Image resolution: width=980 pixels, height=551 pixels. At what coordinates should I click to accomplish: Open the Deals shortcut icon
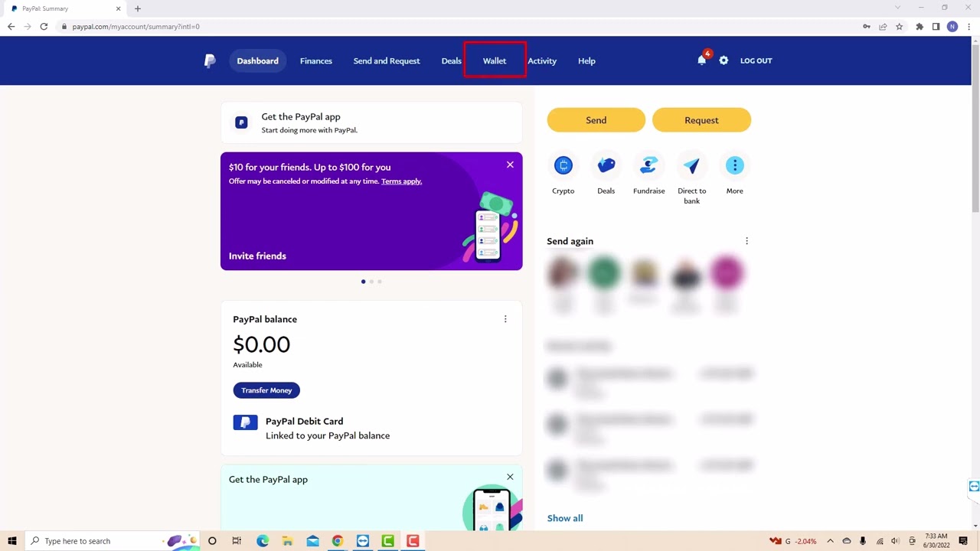pos(606,165)
